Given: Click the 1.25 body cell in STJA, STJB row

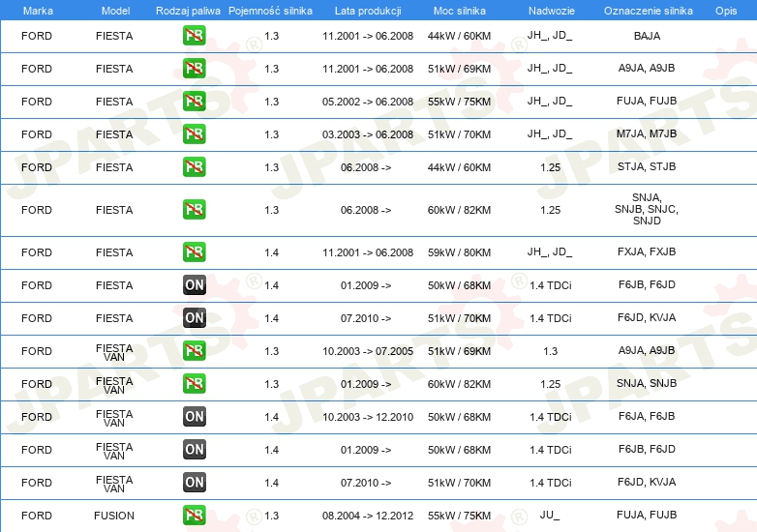Looking at the screenshot, I should 551,167.
